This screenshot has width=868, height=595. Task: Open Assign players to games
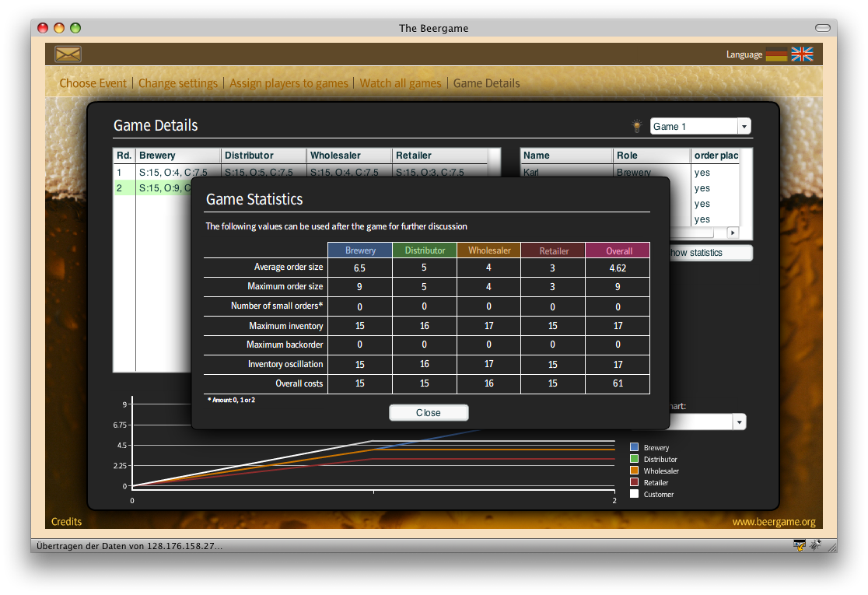tap(289, 83)
